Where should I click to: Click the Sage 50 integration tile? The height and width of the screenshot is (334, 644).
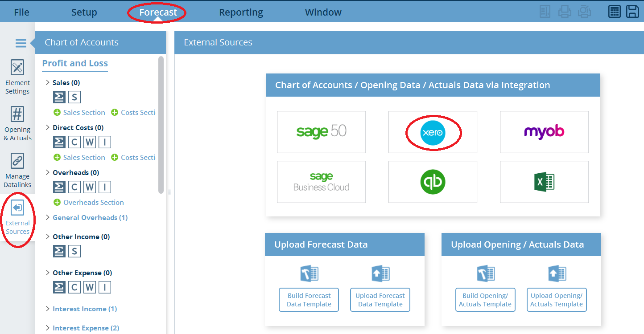(x=321, y=132)
